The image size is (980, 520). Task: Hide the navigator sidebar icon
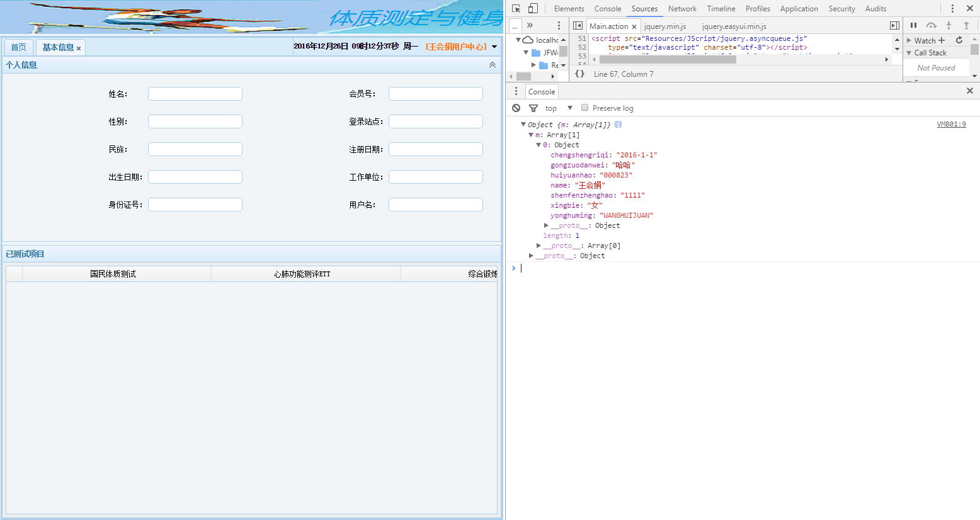[x=578, y=25]
